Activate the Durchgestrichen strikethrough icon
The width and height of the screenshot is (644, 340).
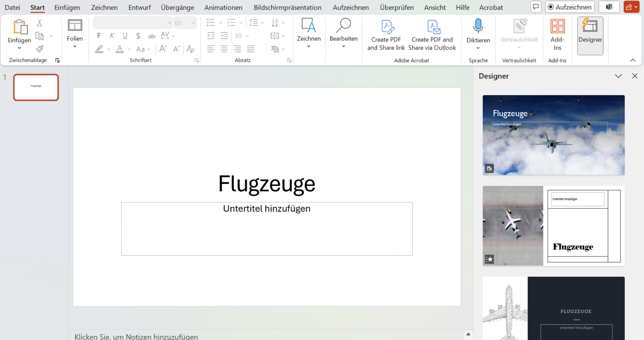point(151,36)
